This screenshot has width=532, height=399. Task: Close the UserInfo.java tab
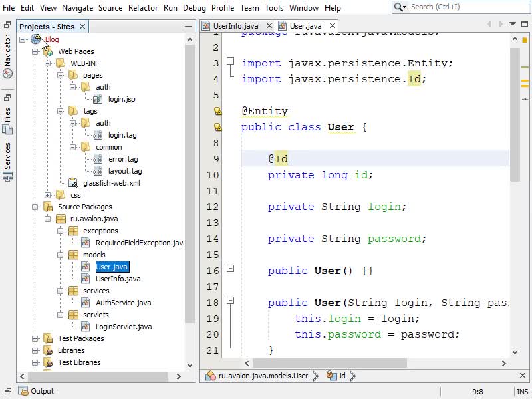[269, 26]
